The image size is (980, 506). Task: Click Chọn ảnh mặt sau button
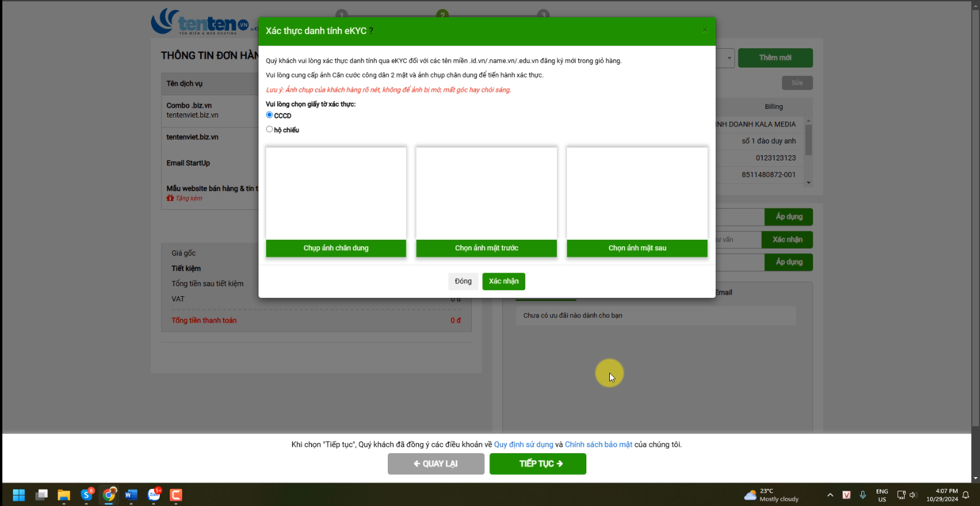[x=637, y=248]
